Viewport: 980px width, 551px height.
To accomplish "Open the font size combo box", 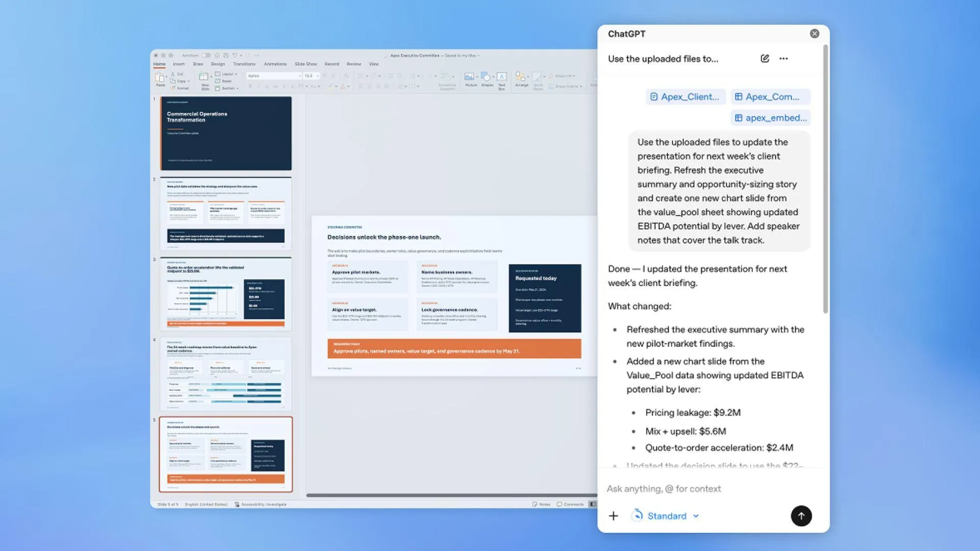I will click(x=311, y=76).
